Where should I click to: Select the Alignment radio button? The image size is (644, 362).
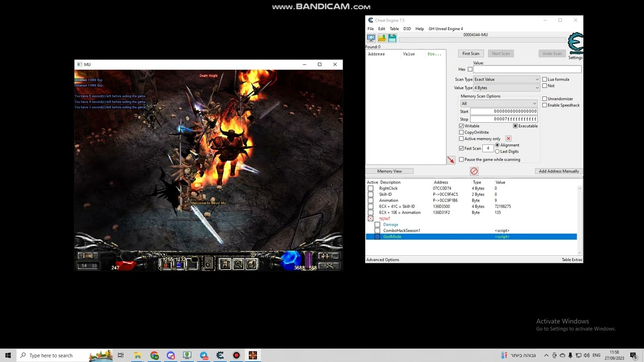point(497,145)
